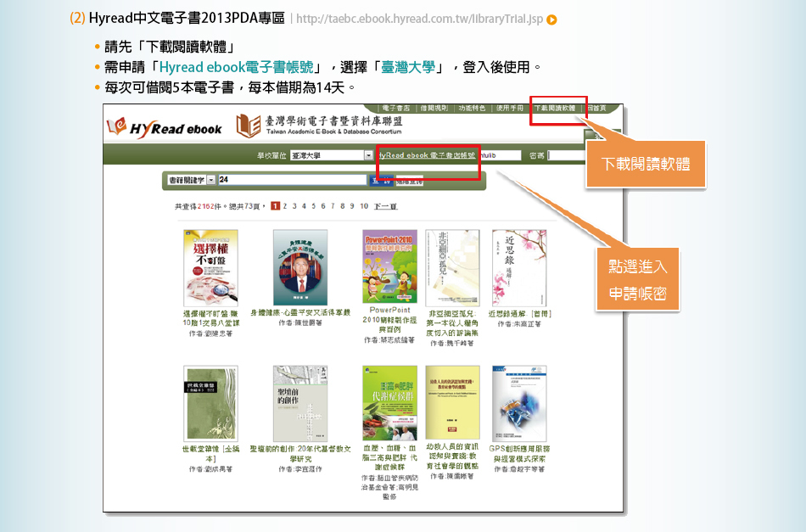This screenshot has width=806, height=532.
Task: Open the 代謝症候群 green book cover
Action: pyautogui.click(x=389, y=403)
